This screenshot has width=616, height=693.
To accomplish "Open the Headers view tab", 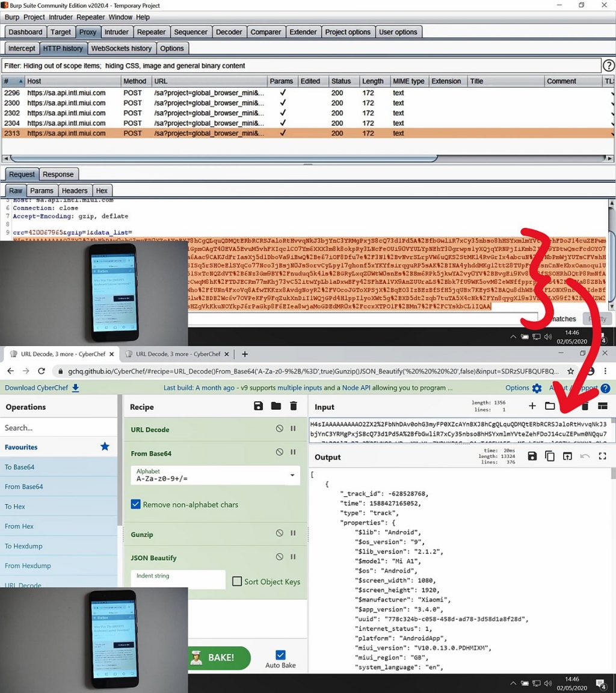I will click(x=75, y=191).
